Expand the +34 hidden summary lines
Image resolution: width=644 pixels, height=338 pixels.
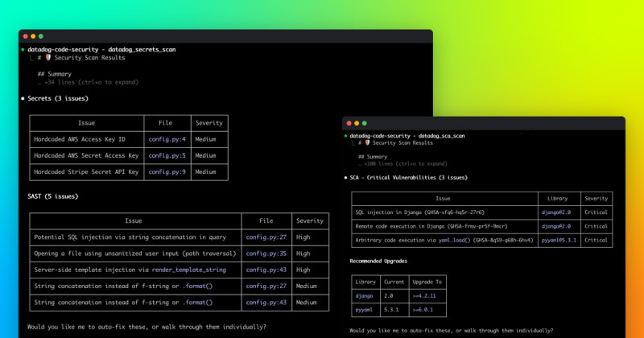(81, 82)
